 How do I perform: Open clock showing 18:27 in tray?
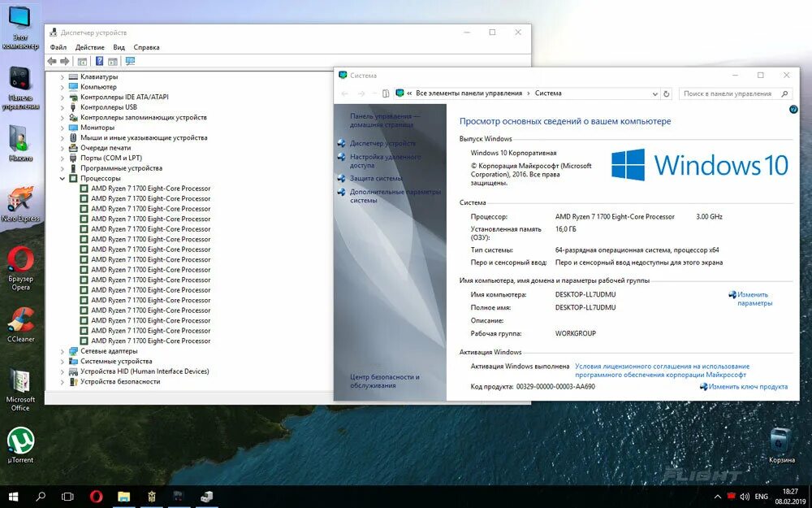pos(790,492)
